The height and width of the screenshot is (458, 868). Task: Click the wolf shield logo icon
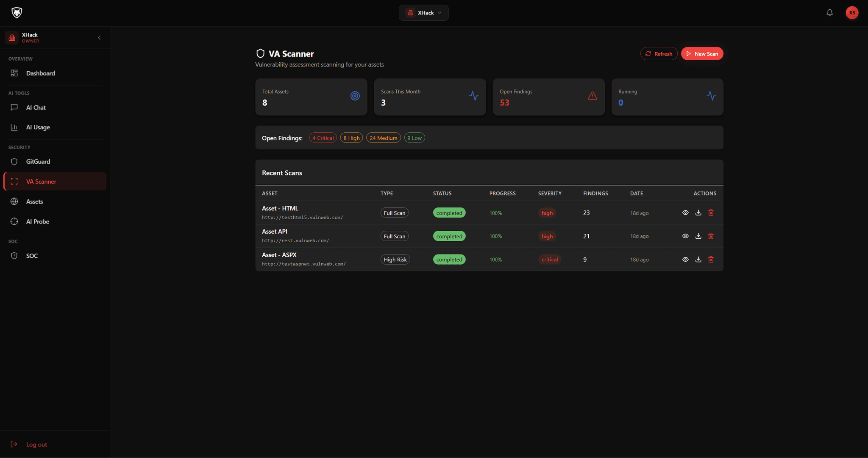point(17,13)
